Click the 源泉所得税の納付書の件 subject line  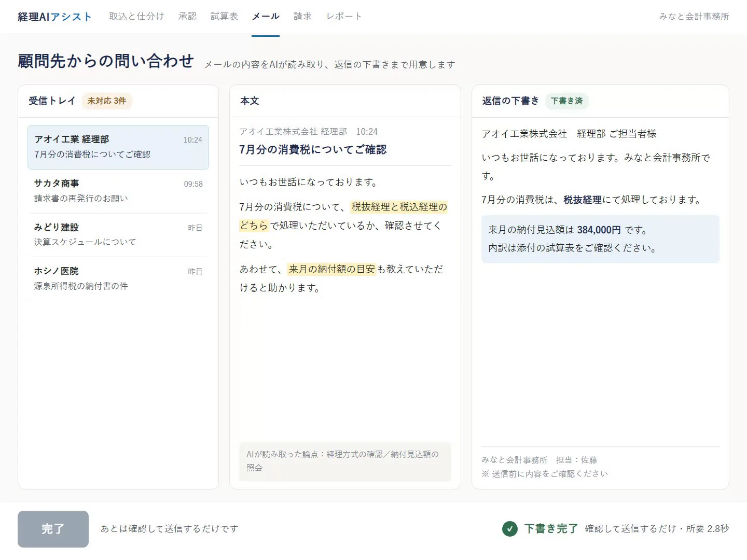point(81,286)
